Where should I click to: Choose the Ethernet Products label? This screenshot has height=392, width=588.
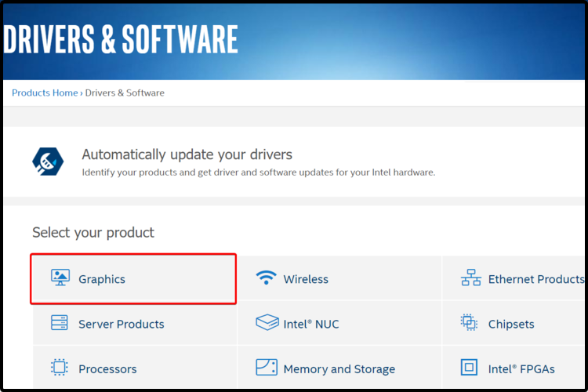click(x=536, y=279)
